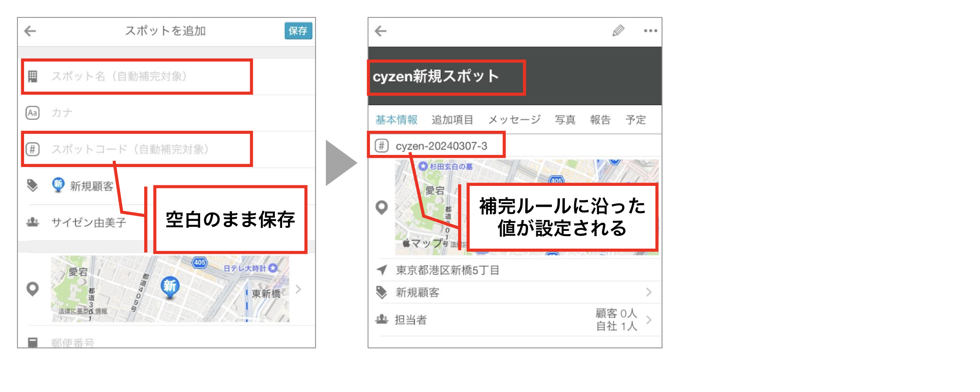Click the hash icon beside スポットコード field

pos(32,149)
